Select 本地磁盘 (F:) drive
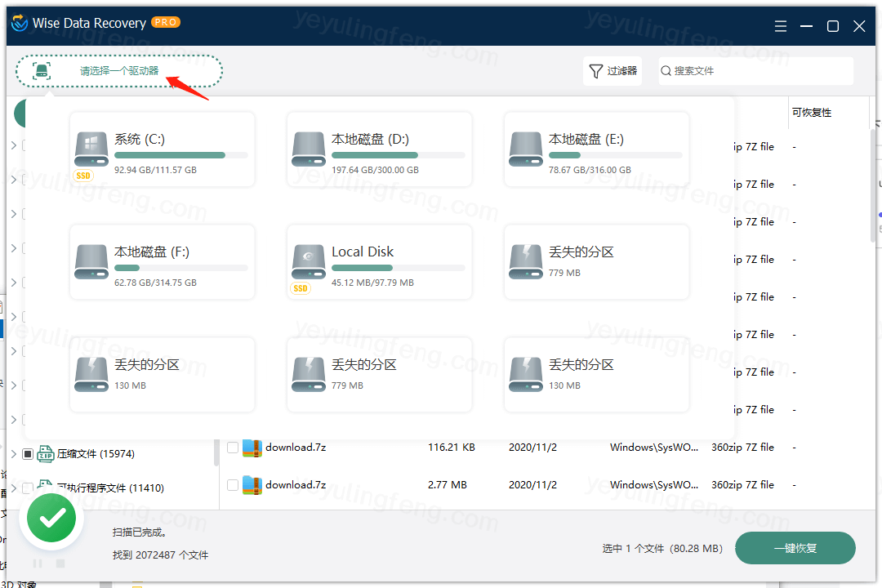Viewport: 882px width, 588px height. pos(162,261)
